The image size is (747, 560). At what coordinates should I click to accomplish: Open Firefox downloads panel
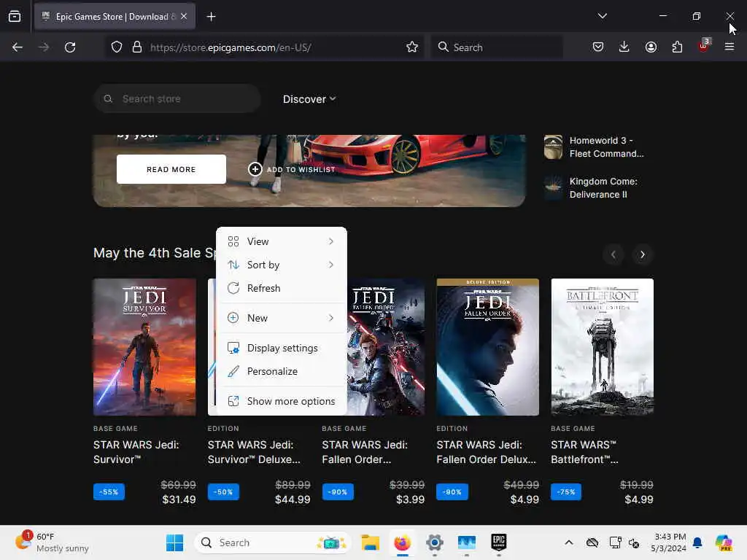click(624, 47)
